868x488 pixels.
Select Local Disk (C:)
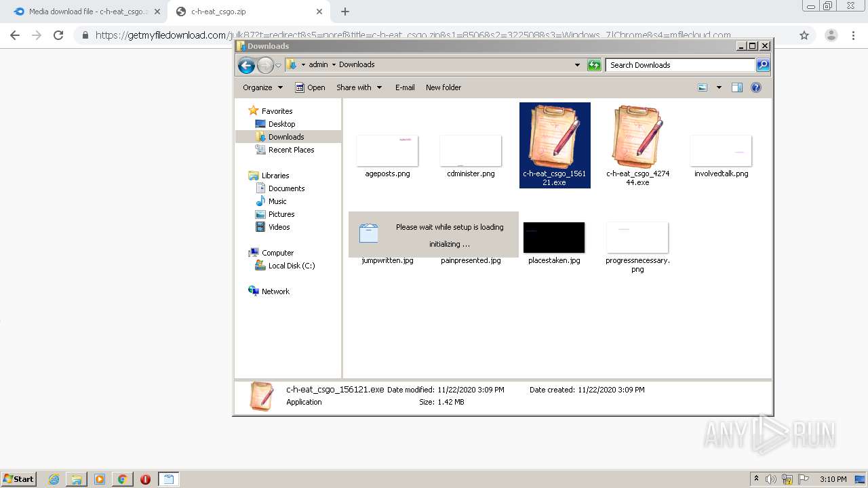tap(285, 266)
